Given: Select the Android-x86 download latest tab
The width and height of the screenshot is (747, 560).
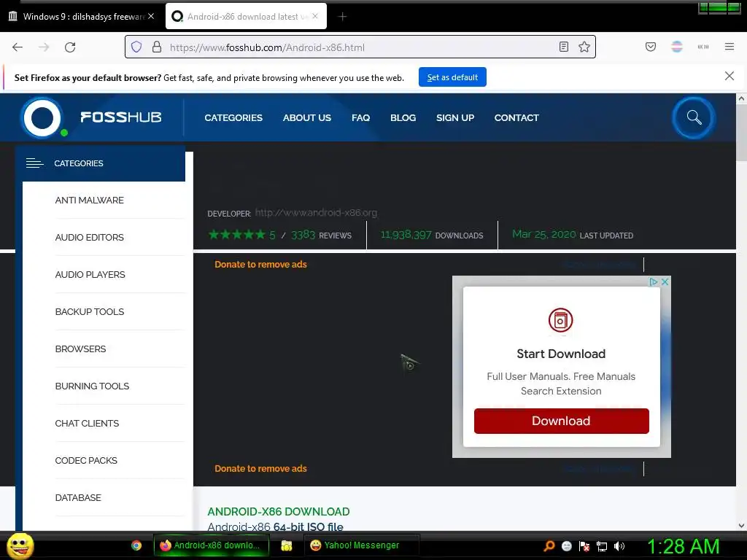Looking at the screenshot, I should coord(246,16).
